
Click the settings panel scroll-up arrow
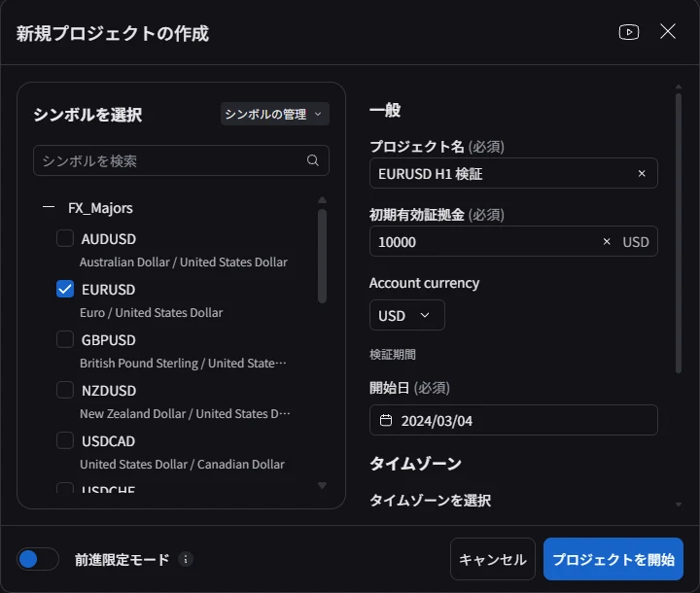[679, 87]
